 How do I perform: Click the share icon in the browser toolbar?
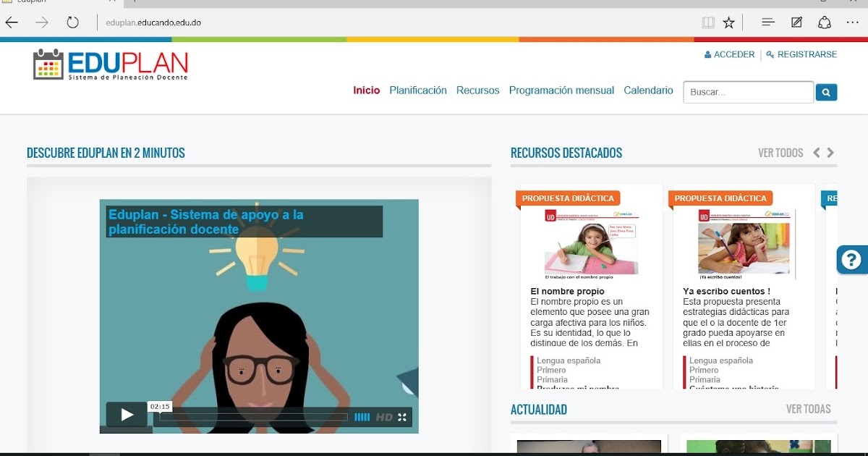point(825,22)
